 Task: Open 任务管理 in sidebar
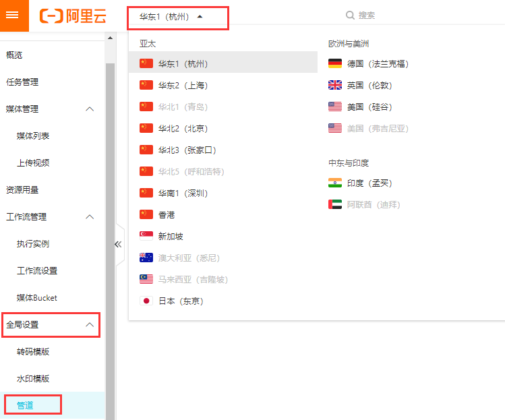(x=22, y=82)
